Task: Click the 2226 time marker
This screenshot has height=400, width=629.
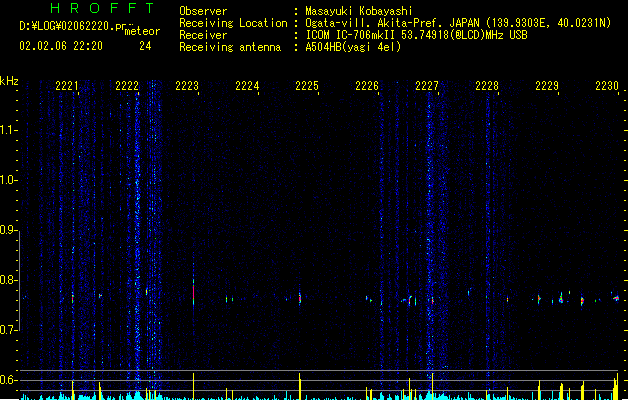Action: pos(367,86)
